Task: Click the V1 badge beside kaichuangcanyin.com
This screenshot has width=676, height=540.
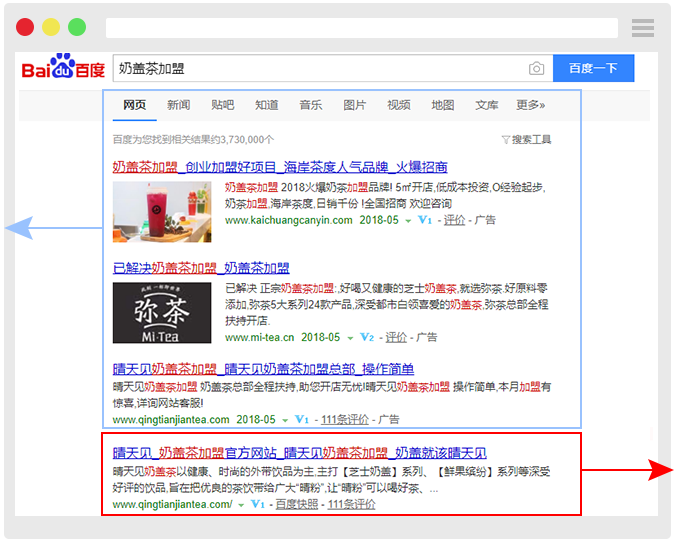Action: (x=424, y=220)
